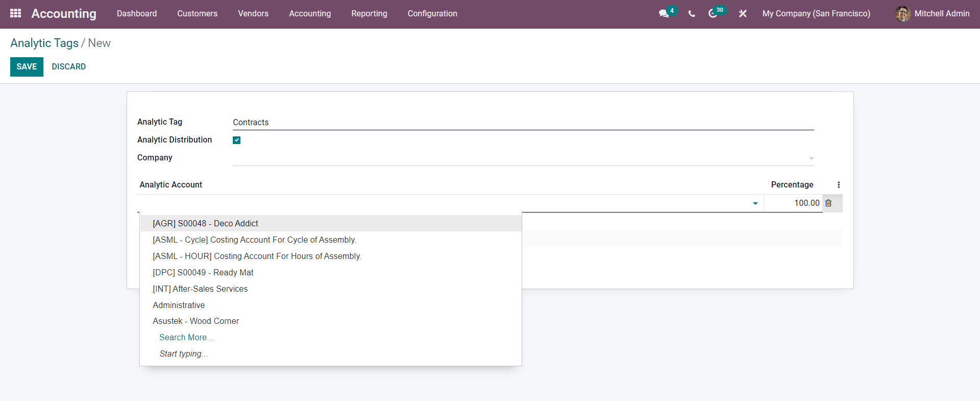Select [AGR] S00048 - Deco Addict option
Viewport: 980px width, 401px height.
point(331,224)
